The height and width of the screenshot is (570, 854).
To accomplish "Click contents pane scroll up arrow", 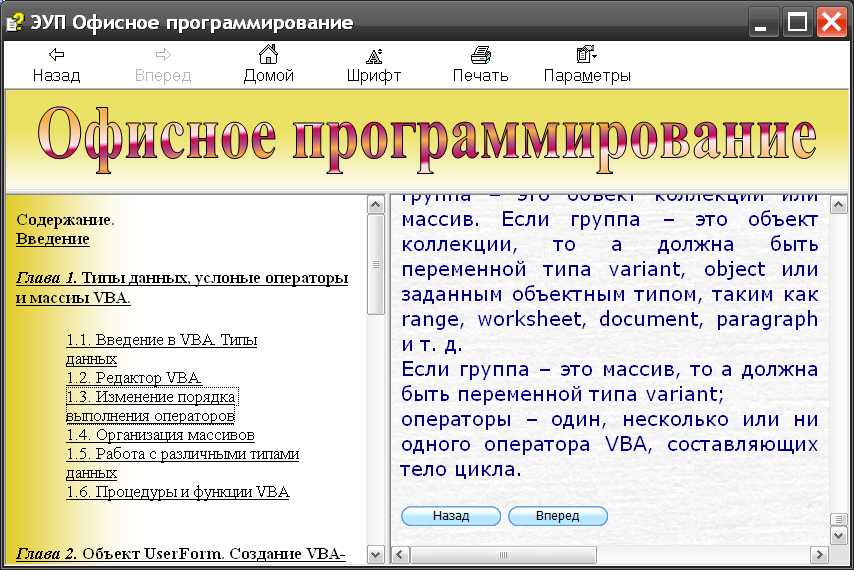I will click(x=376, y=205).
